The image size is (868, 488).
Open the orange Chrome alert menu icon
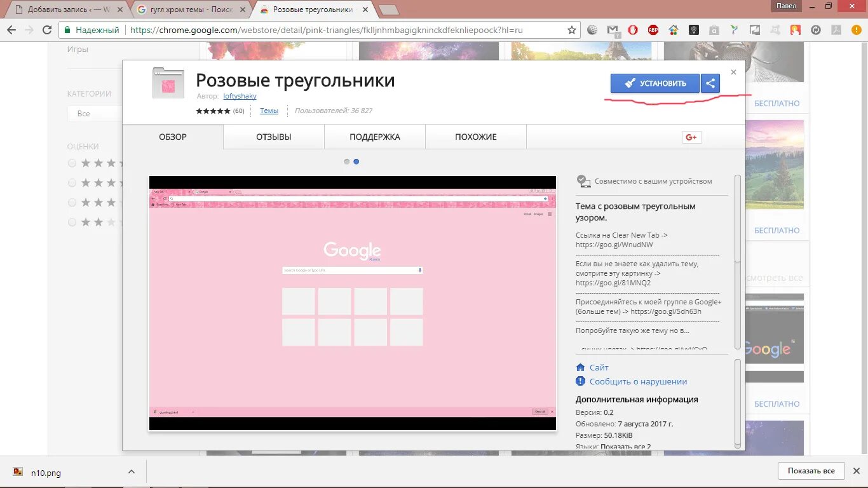pos(855,30)
